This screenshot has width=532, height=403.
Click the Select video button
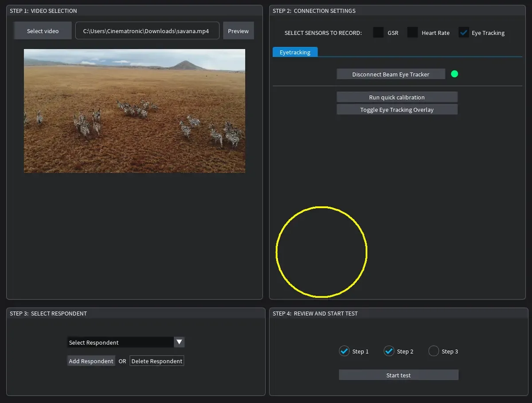click(x=43, y=30)
